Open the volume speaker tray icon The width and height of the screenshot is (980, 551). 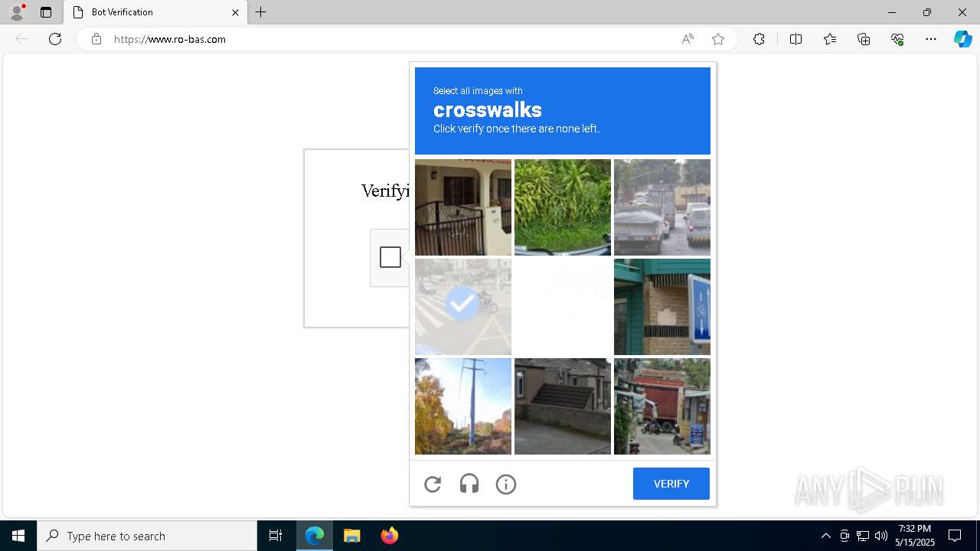pos(881,536)
